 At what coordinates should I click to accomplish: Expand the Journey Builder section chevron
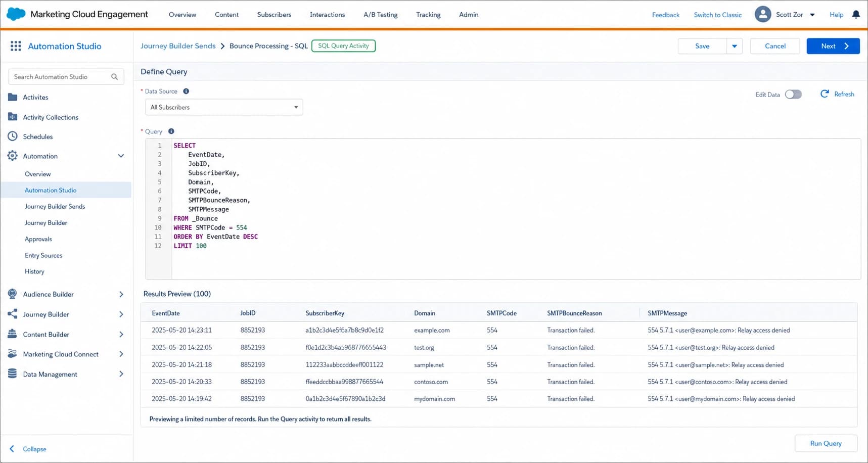point(121,314)
